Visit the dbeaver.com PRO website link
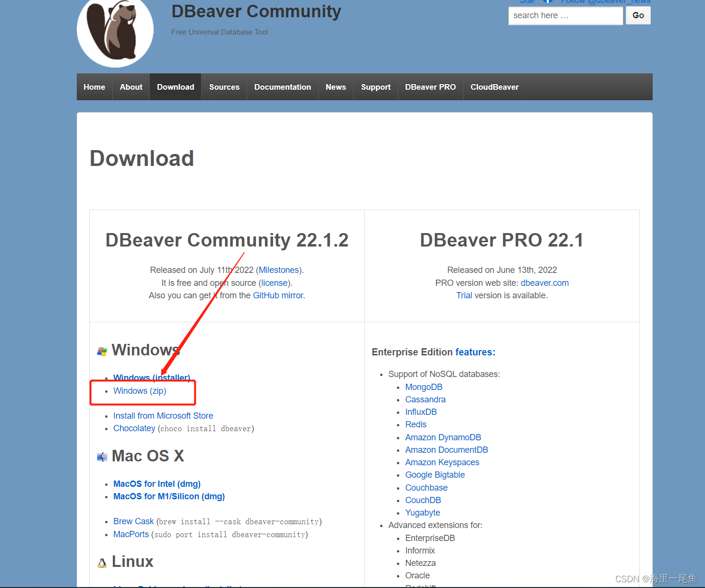705x588 pixels. (x=544, y=283)
